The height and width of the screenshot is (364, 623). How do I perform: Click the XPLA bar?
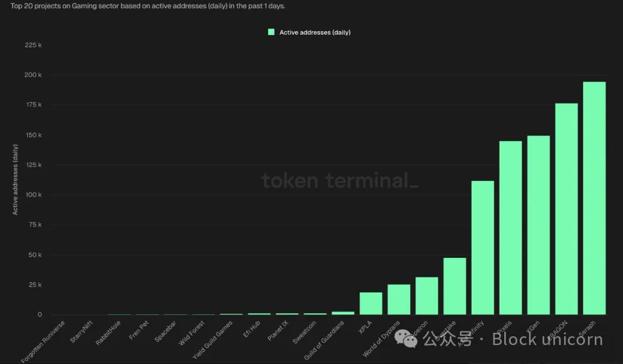[x=371, y=303]
